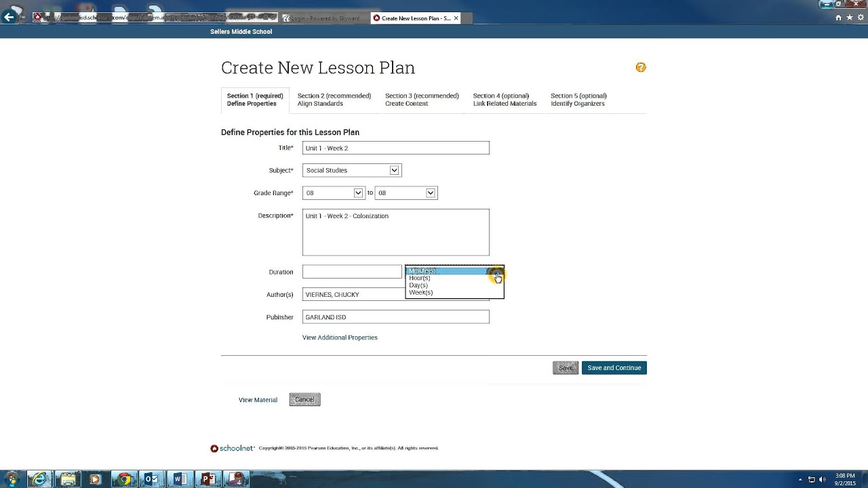The height and width of the screenshot is (488, 868).
Task: Click the Schoolnet logo in the footer
Action: 233,448
